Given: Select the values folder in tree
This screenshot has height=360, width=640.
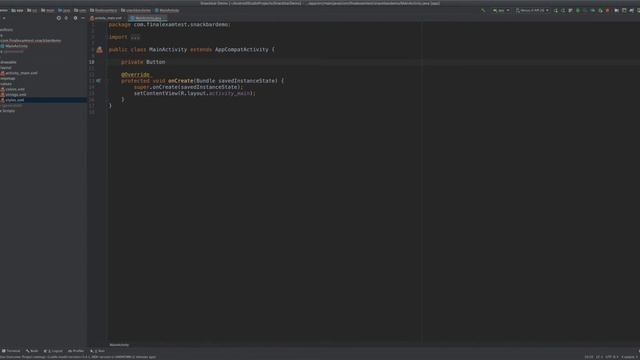Looking at the screenshot, I should (x=6, y=84).
